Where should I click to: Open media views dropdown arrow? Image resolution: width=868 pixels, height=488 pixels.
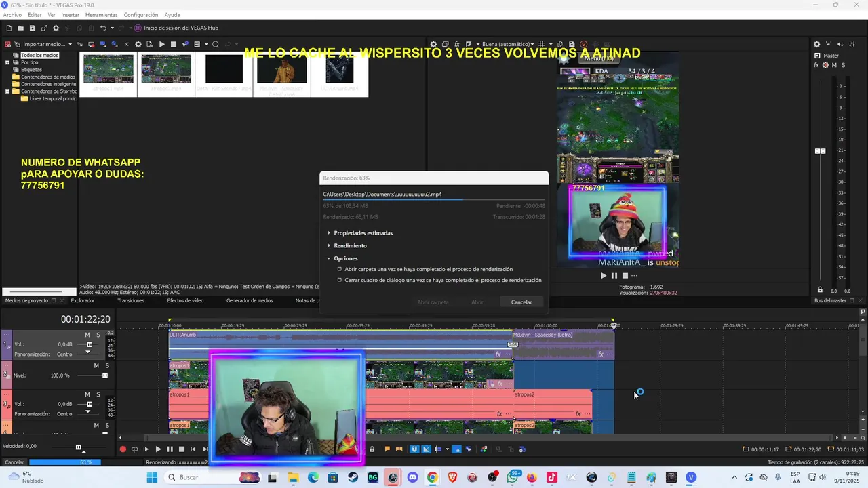(205, 44)
